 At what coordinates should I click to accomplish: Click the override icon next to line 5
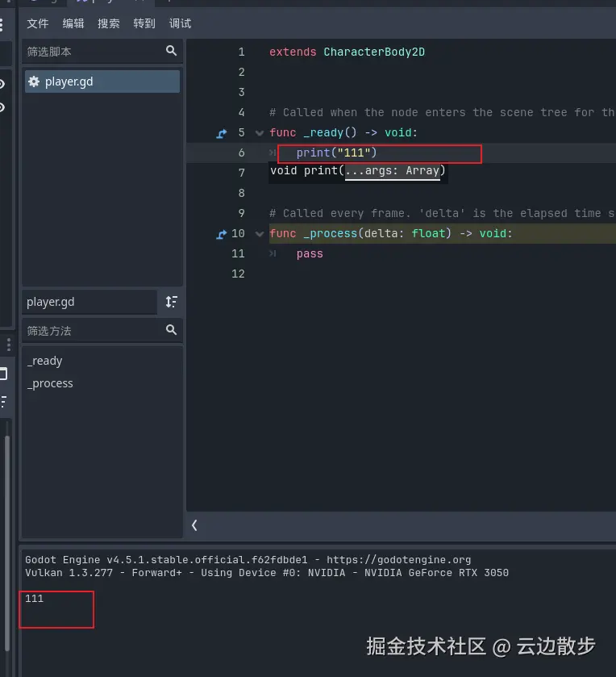tap(221, 133)
